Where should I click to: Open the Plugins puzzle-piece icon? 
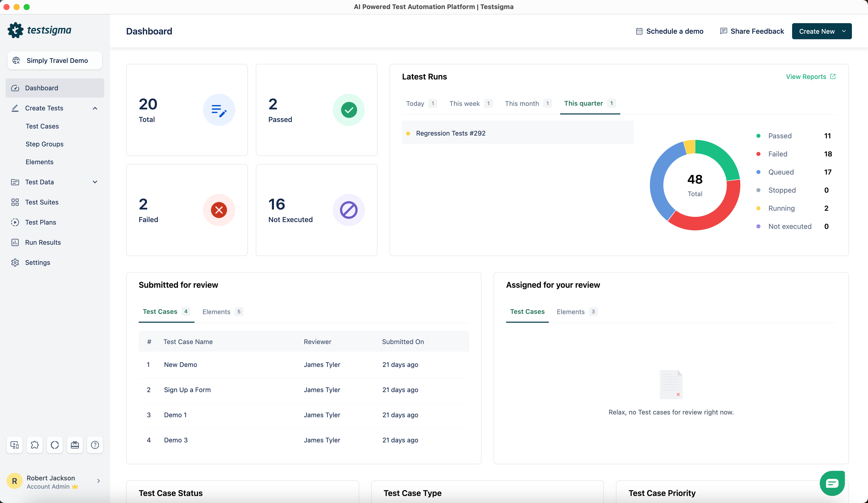tap(34, 445)
